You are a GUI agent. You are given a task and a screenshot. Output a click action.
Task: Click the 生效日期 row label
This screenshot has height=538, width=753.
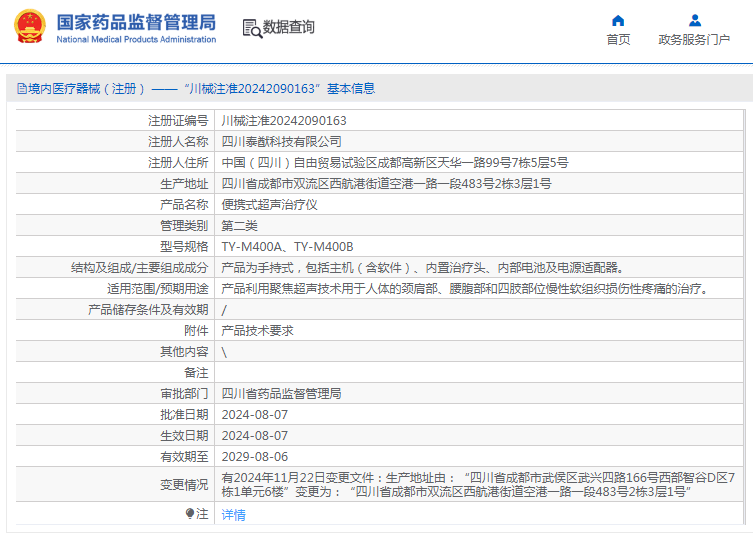coord(184,436)
